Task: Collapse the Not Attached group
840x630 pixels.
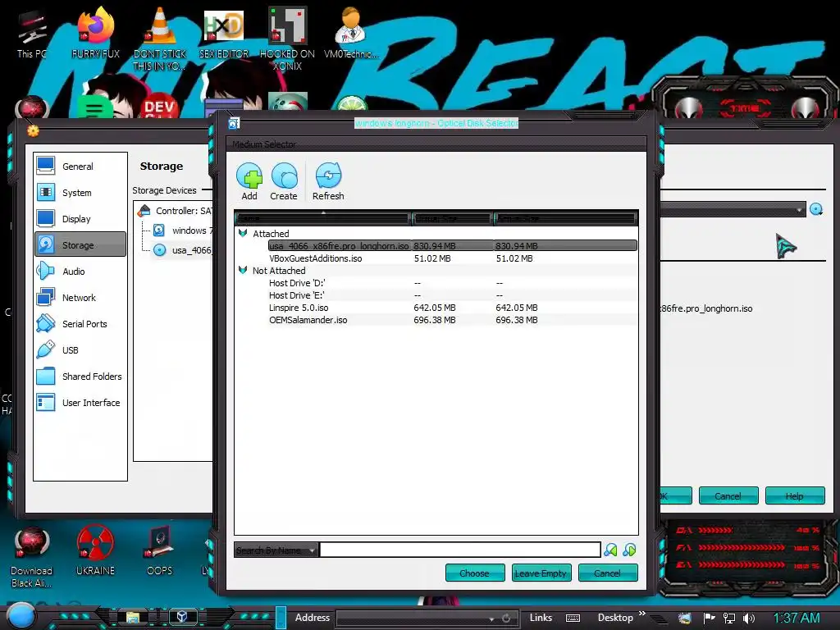Action: click(243, 270)
